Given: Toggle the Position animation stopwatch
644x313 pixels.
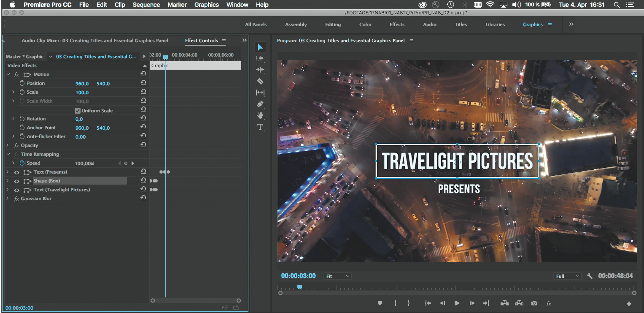Looking at the screenshot, I should pos(22,83).
